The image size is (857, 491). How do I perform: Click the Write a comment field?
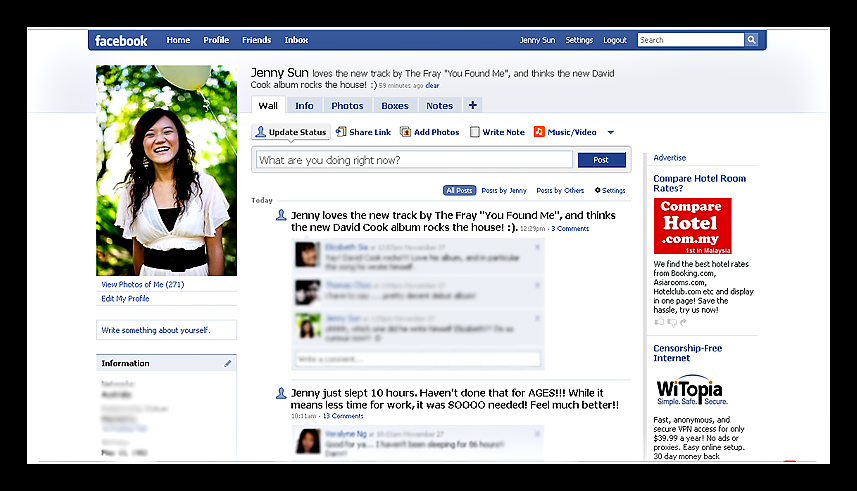tap(418, 359)
